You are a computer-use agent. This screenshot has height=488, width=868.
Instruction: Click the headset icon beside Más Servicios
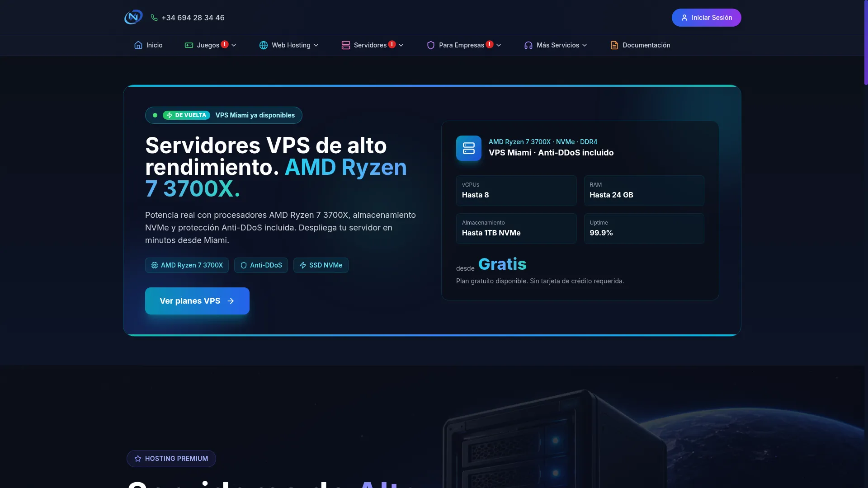pos(528,45)
